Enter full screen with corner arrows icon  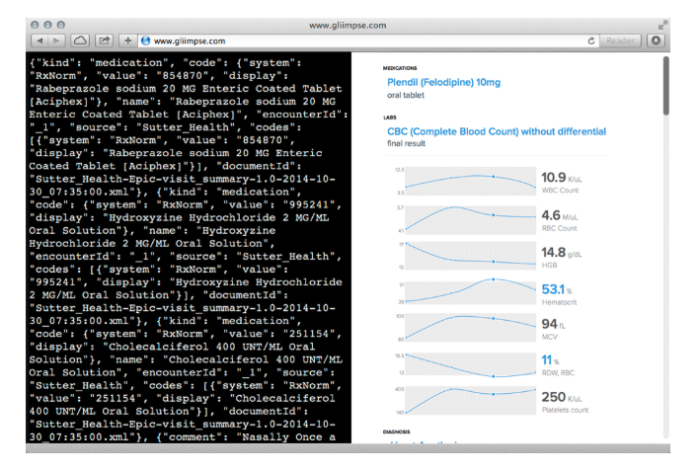pyautogui.click(x=663, y=25)
